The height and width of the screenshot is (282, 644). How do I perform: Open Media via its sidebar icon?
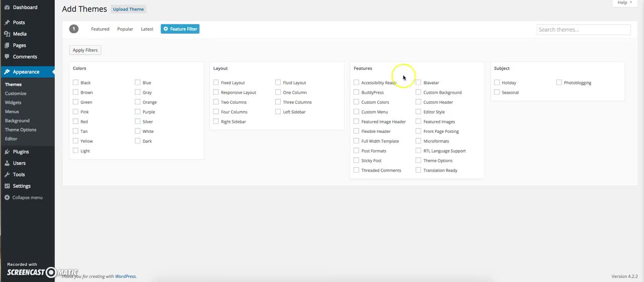click(7, 34)
